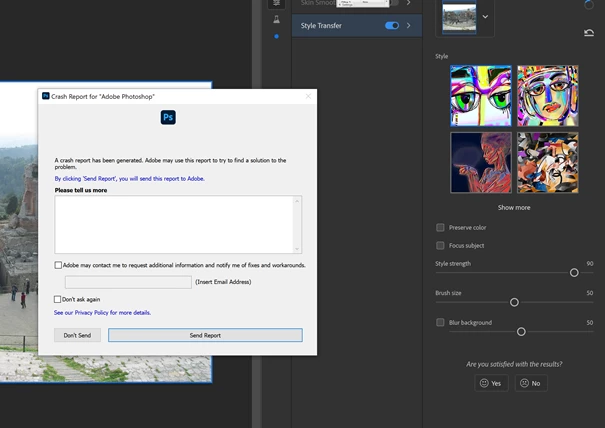Select the Style Transfer filter row
This screenshot has height=428, width=605.
[x=357, y=25]
